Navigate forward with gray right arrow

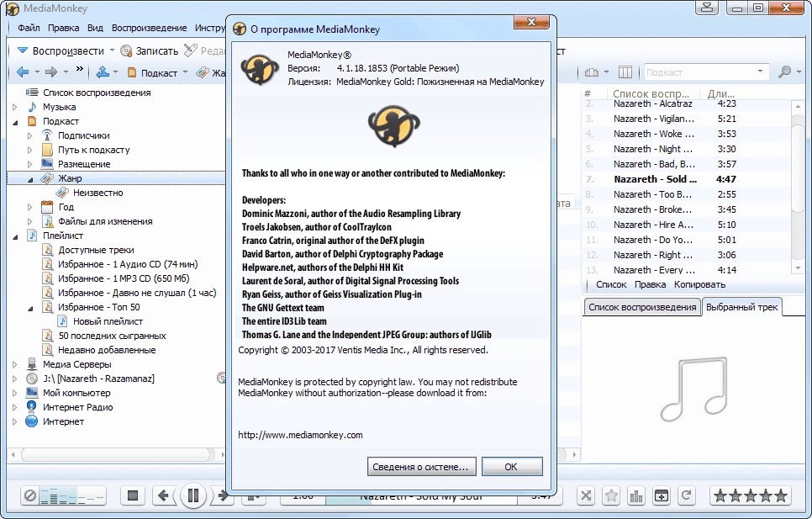click(x=51, y=72)
